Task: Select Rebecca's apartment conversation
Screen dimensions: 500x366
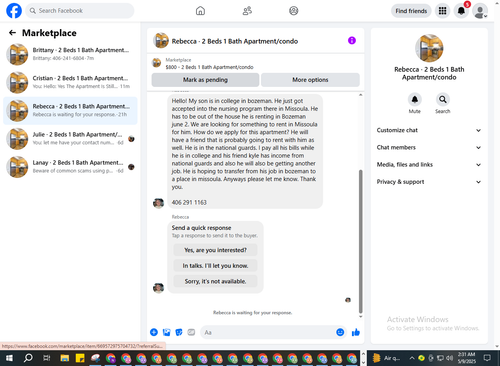Action: [x=70, y=110]
